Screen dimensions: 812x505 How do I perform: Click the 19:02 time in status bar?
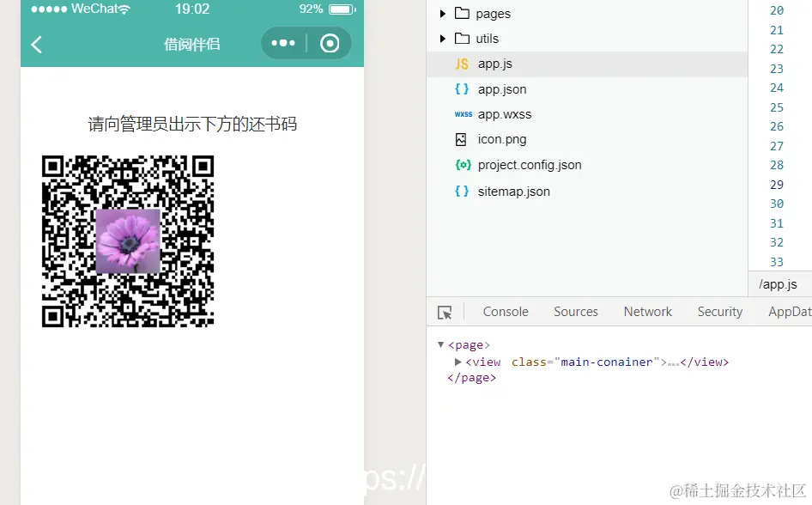point(192,9)
